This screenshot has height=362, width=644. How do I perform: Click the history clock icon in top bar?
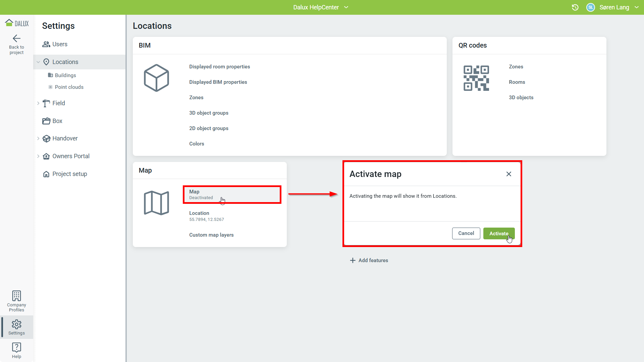[x=575, y=7]
